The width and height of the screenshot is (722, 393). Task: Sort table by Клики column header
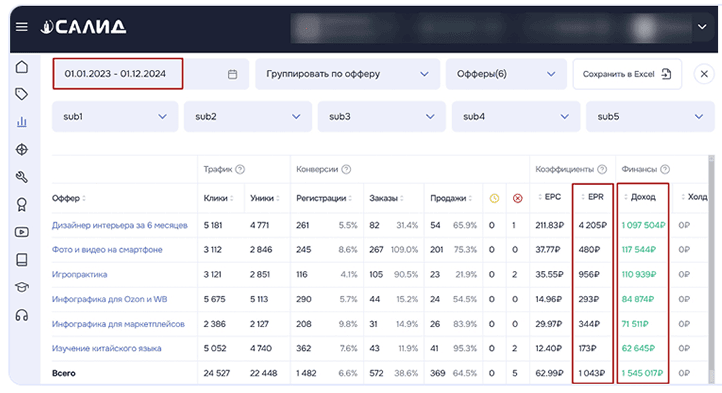pyautogui.click(x=218, y=198)
